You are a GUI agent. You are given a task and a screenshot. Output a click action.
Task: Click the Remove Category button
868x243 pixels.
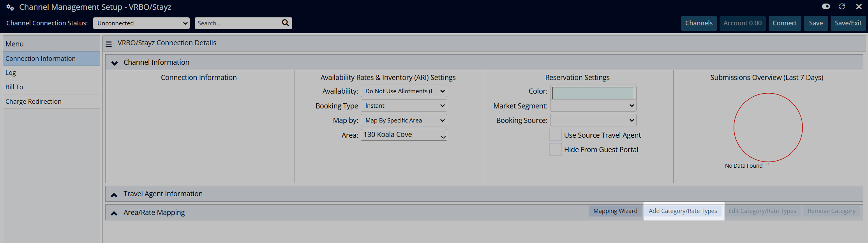[x=831, y=211]
